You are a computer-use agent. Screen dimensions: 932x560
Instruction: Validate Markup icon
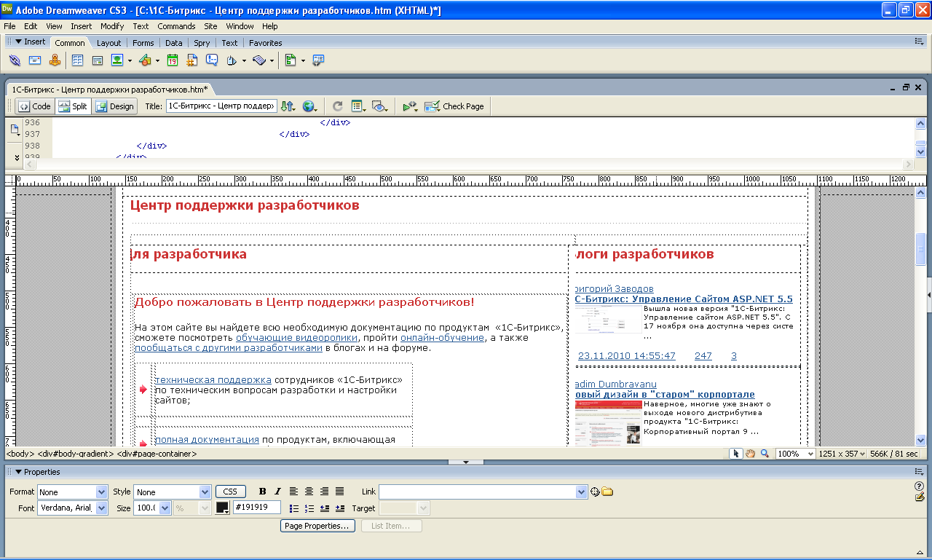click(x=410, y=106)
